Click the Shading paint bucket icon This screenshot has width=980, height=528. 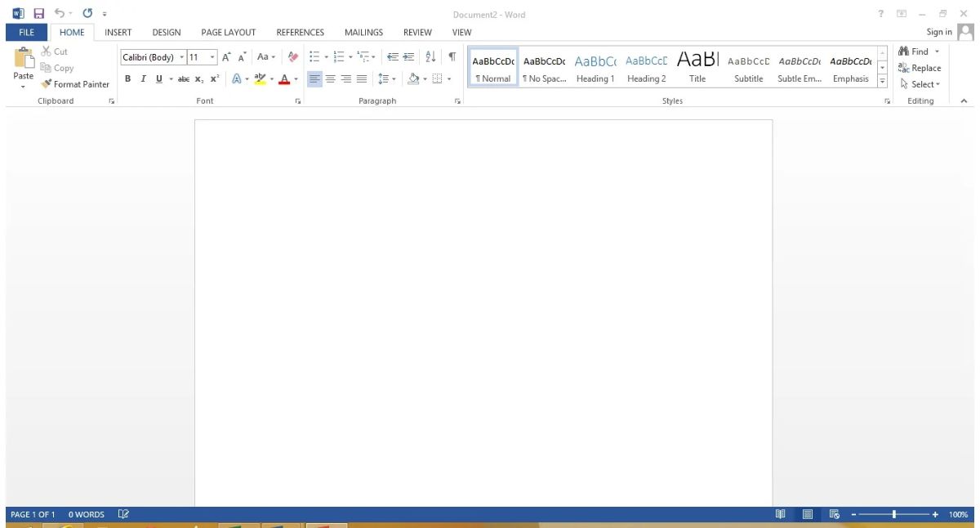[413, 79]
